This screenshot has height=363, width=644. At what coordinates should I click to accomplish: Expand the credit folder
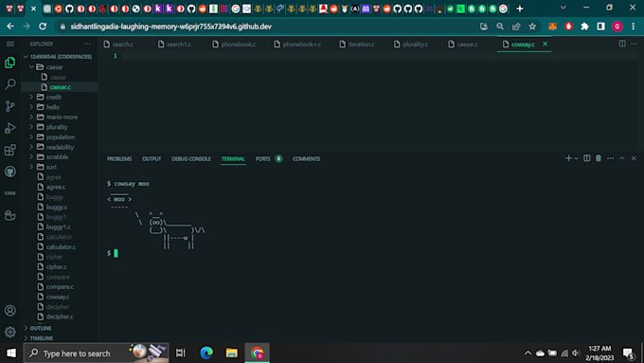(x=31, y=97)
